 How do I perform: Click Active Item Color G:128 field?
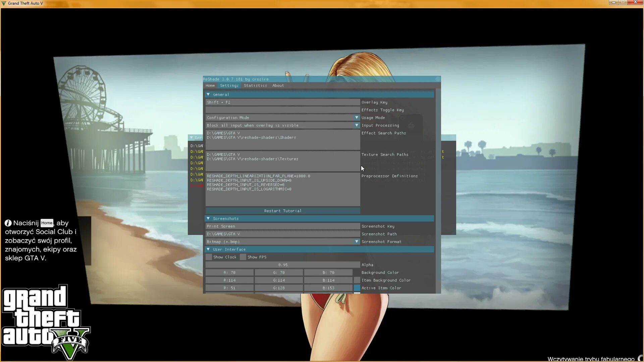point(279,288)
